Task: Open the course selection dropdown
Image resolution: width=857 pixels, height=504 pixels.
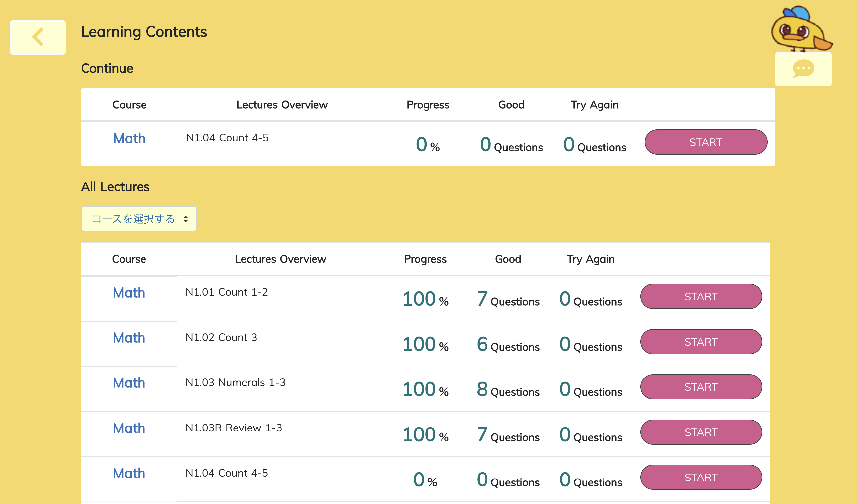Action: click(x=139, y=219)
